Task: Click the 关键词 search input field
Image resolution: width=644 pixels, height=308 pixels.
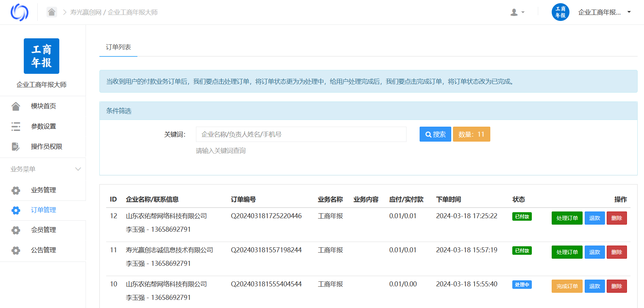Action: tap(301, 134)
